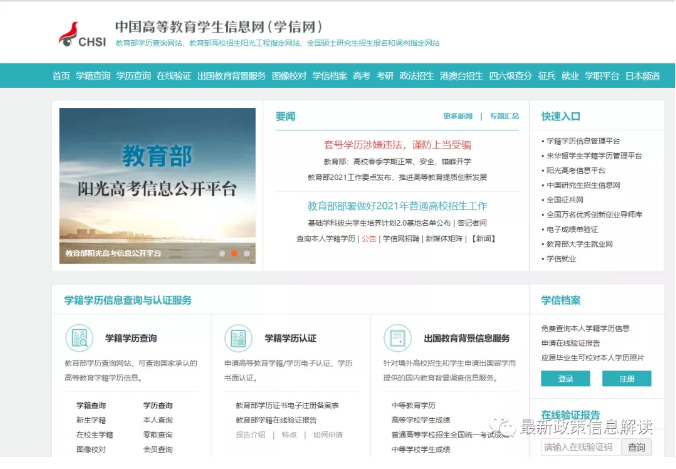Open 电子成绩单验证 quick link
This screenshot has width=676, height=469.
click(572, 229)
